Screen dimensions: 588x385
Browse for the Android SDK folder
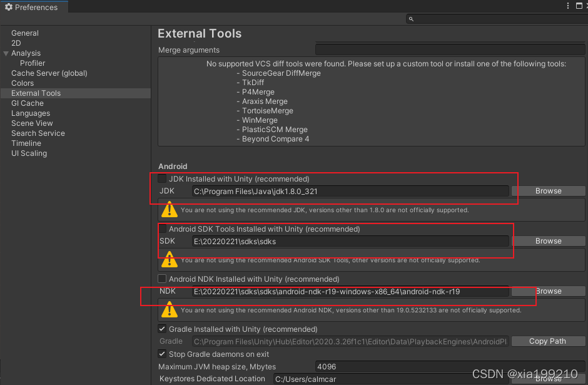coord(548,241)
